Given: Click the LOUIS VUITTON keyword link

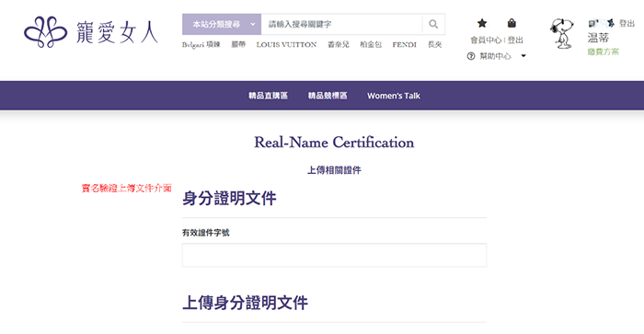Looking at the screenshot, I should (287, 44).
